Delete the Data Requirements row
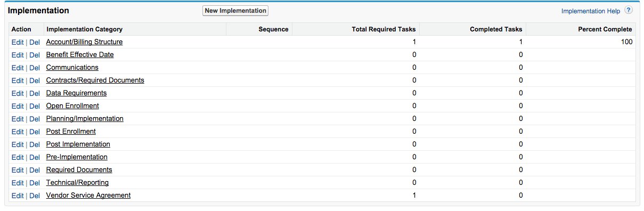This screenshot has width=644, height=211. [34, 93]
